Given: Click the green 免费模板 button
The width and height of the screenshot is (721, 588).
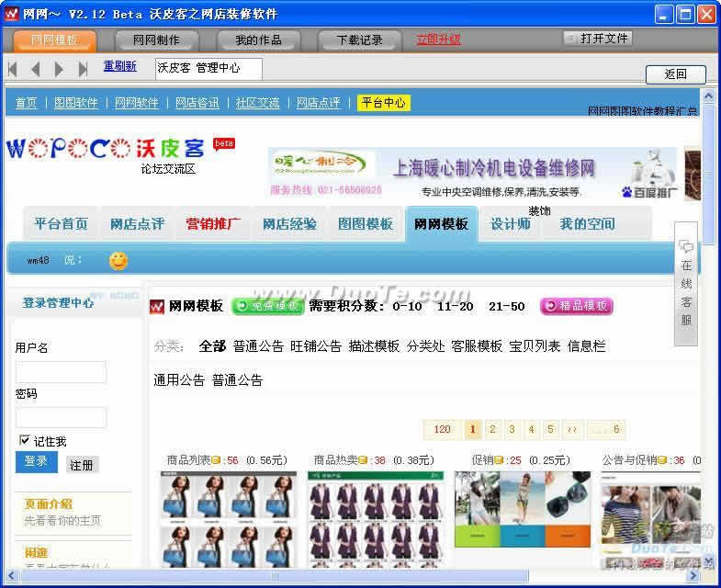Looking at the screenshot, I should (268, 307).
